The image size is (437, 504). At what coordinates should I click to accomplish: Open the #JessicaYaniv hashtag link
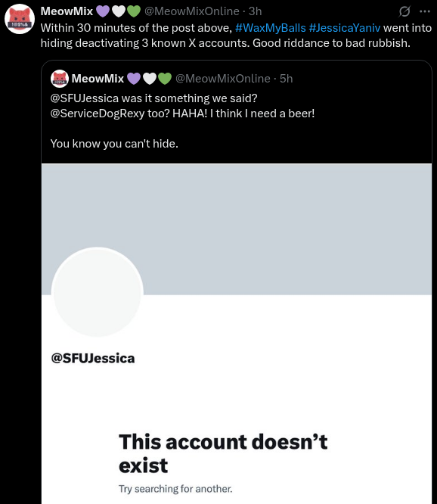[345, 28]
